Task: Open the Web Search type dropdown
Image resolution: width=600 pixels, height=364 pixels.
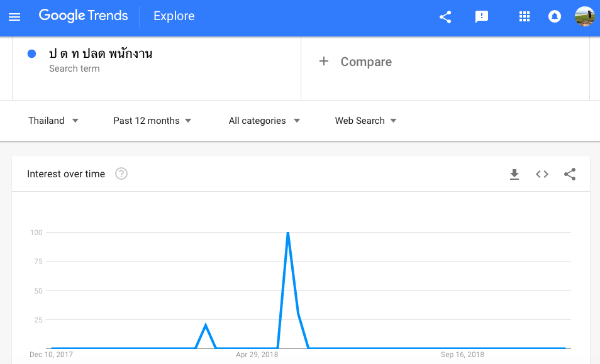Action: (x=365, y=121)
